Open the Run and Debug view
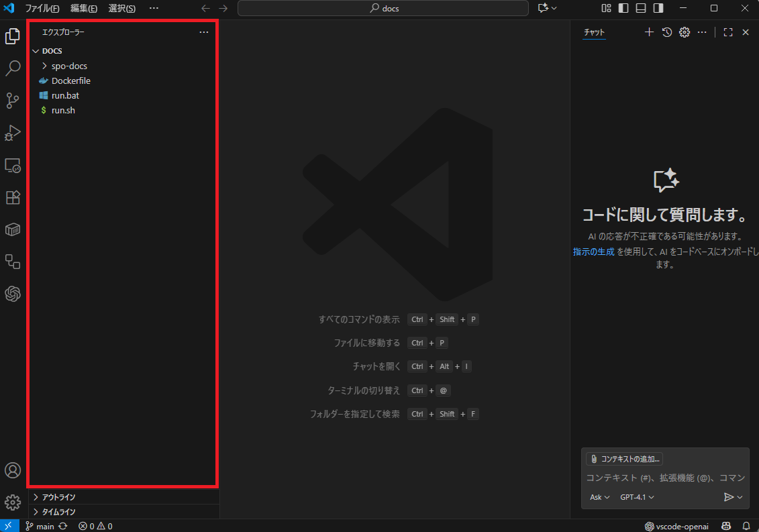 pos(13,133)
